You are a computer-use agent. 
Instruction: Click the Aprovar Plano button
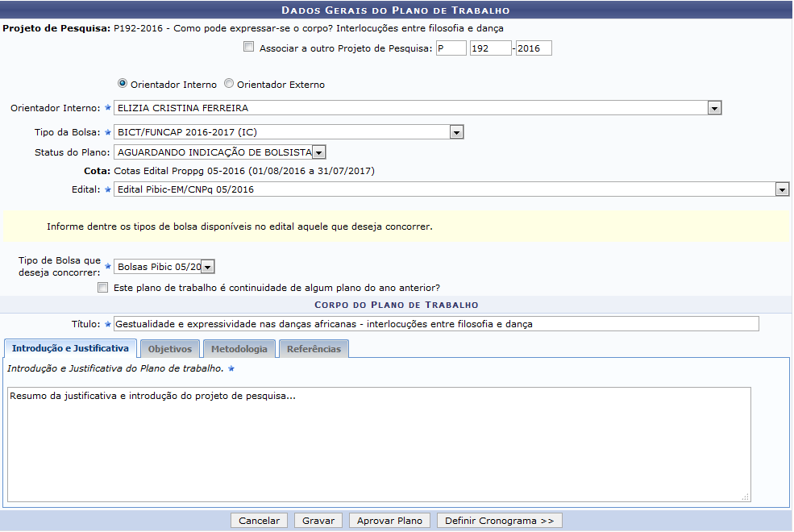coord(389,521)
